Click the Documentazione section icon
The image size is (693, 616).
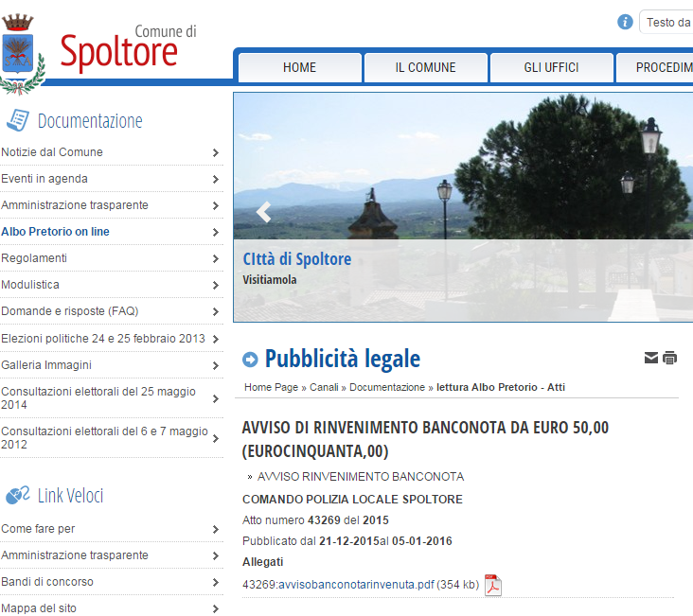(x=17, y=120)
